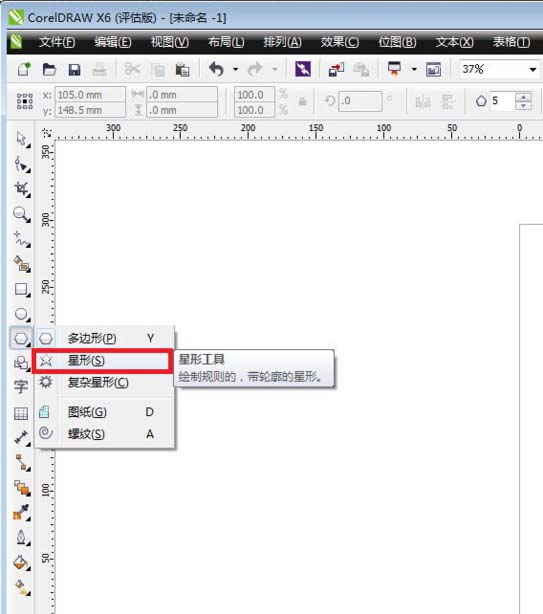
Task: Choose 螺纹(S) spiral from flyout
Action: 104,434
